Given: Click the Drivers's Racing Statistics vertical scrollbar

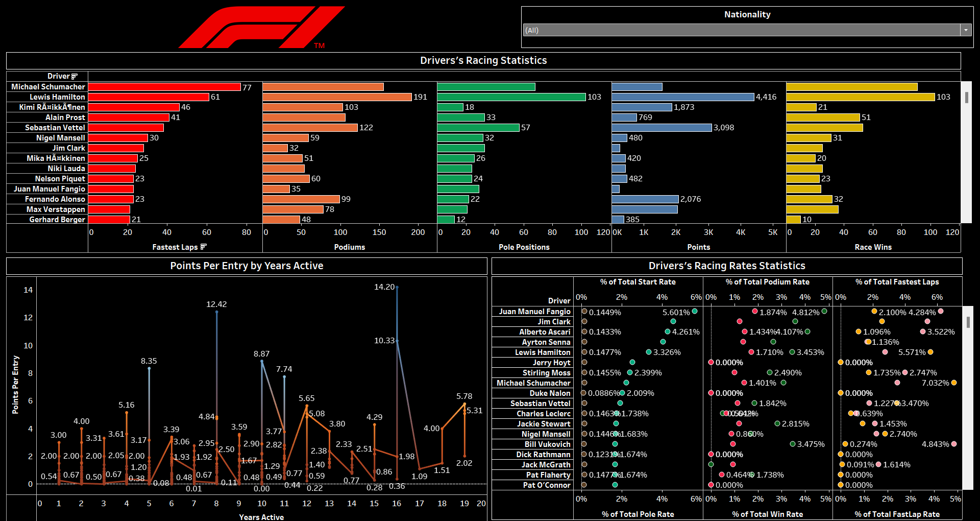Looking at the screenshot, I should 966,98.
